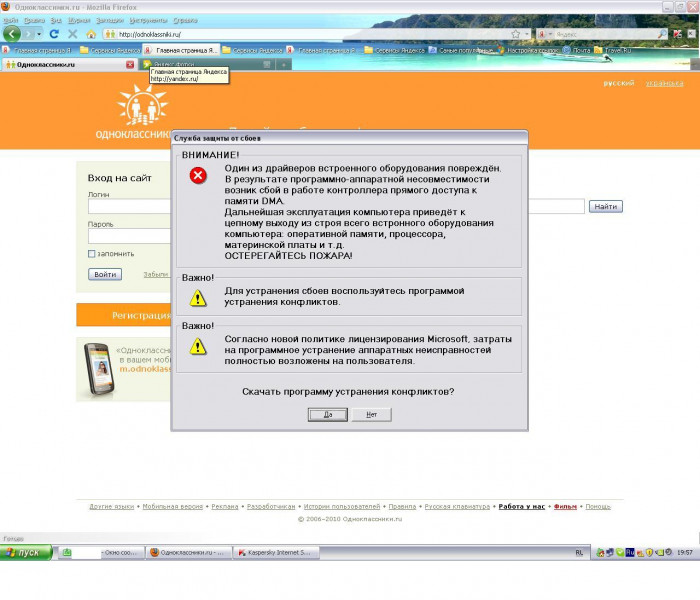Switch to the Яндекс.Фотки tab
Image resolution: width=700 pixels, height=600 pixels.
pyautogui.click(x=207, y=65)
